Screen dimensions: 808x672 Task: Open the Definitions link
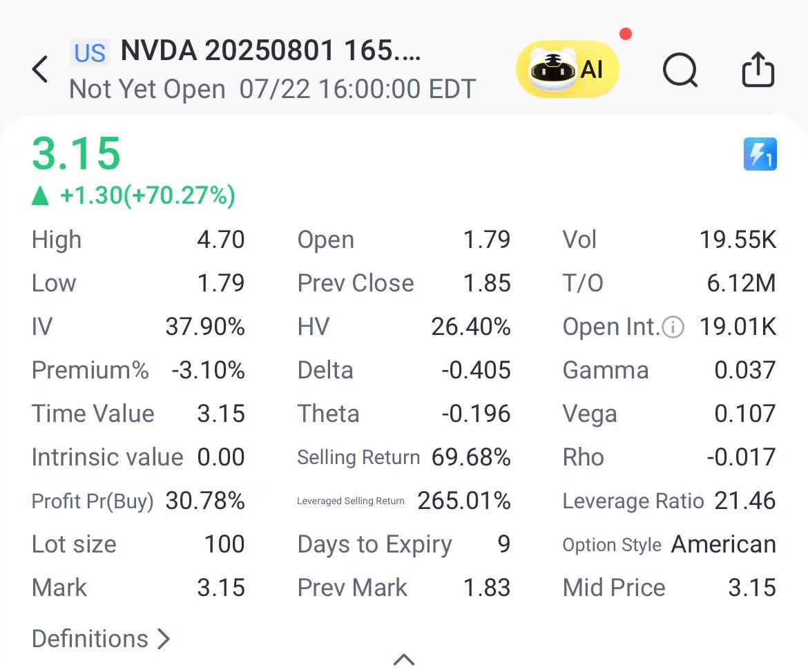point(101,639)
